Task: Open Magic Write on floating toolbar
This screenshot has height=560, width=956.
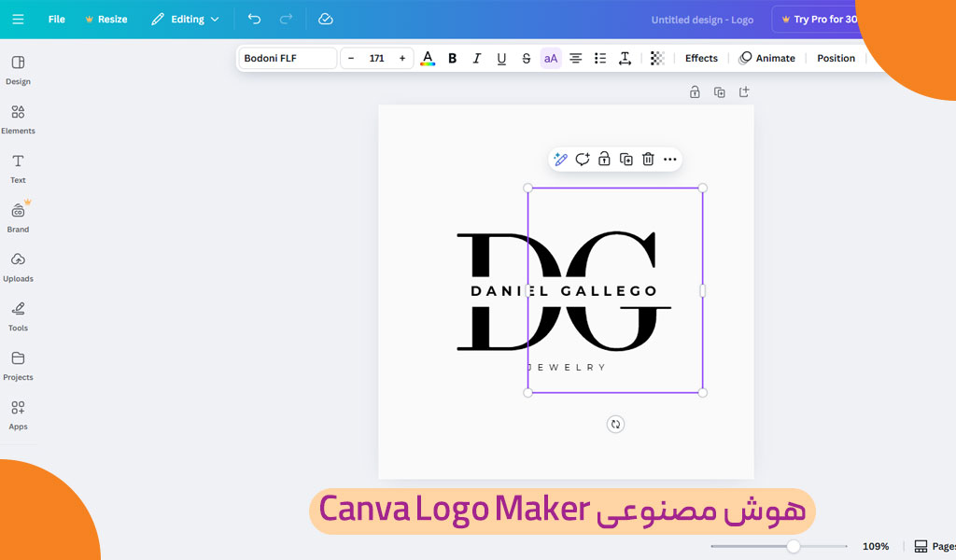Action: point(560,159)
